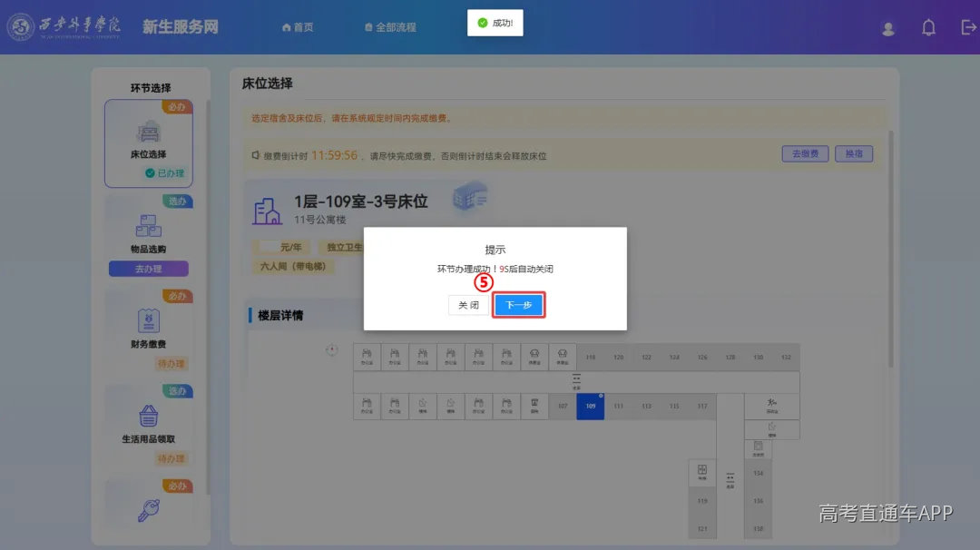The height and width of the screenshot is (550, 980).
Task: Select 物品选购 step icon in sidebar
Action: click(149, 226)
